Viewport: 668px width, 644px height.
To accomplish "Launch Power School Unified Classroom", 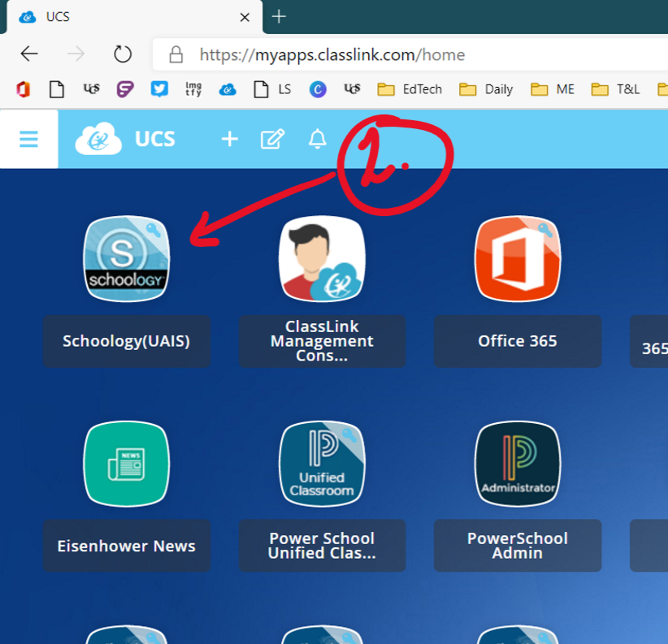I will click(x=322, y=463).
